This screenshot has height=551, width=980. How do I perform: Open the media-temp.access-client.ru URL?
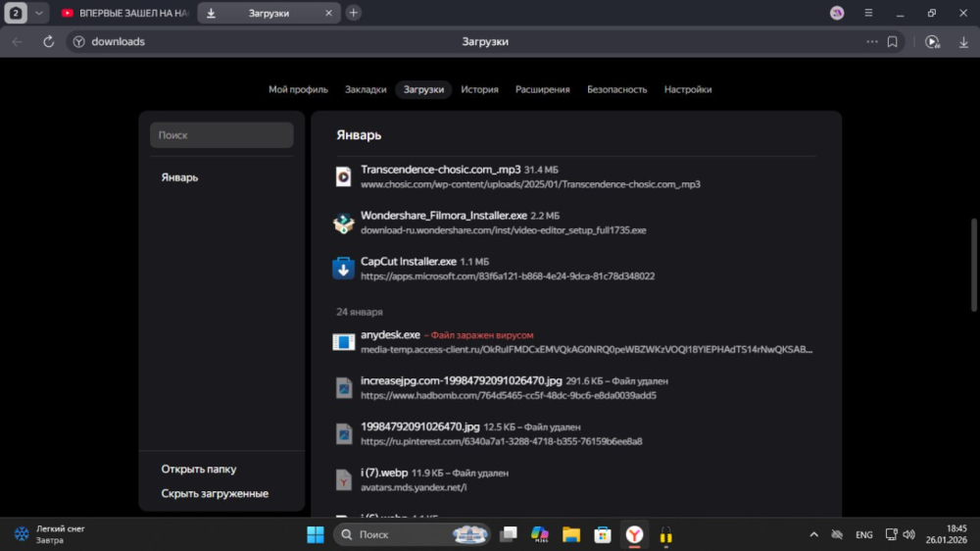tap(587, 350)
